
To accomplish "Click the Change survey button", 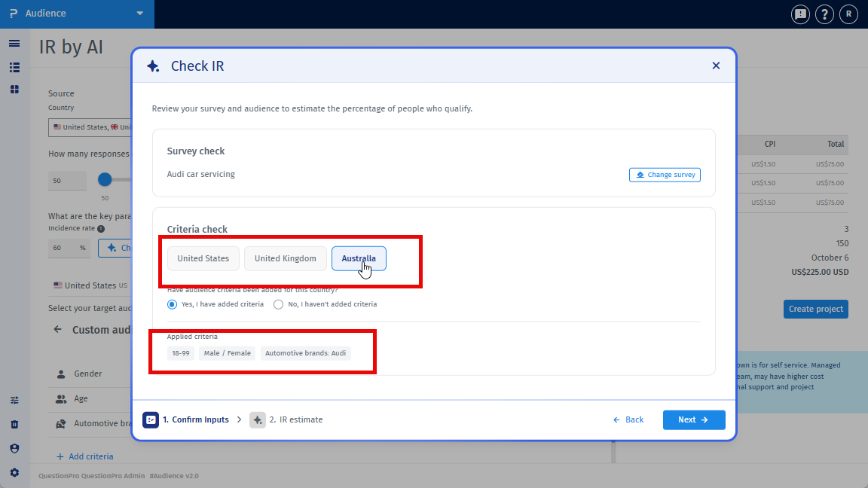I will click(x=665, y=175).
